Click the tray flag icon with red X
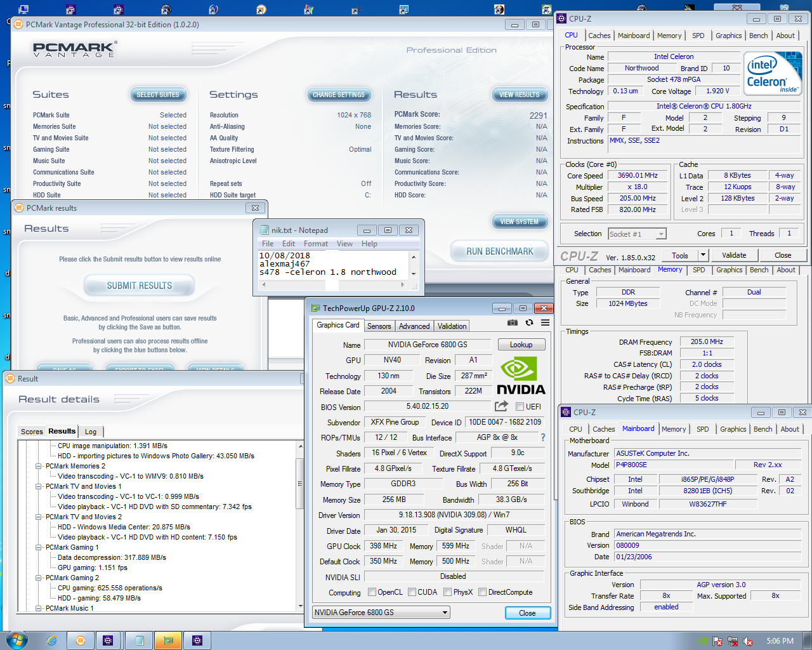The image size is (812, 650). click(717, 641)
